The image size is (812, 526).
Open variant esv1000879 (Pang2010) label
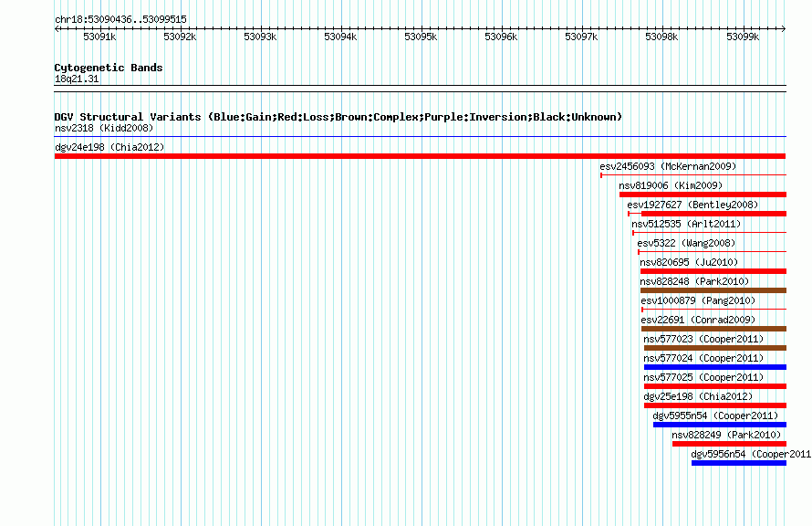[698, 300]
